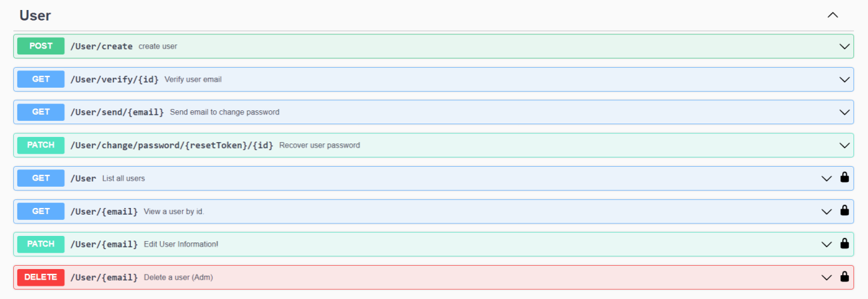Click the POST method badge

point(41,47)
